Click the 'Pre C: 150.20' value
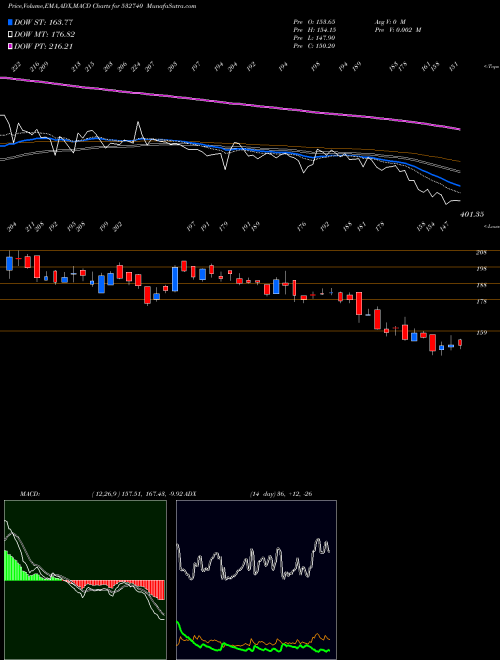This screenshot has height=660, width=500. tap(314, 46)
